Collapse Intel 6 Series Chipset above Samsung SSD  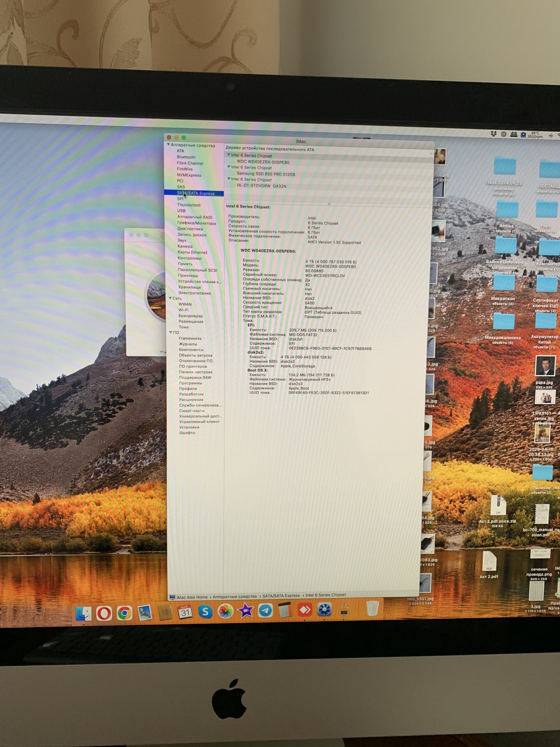tap(229, 167)
